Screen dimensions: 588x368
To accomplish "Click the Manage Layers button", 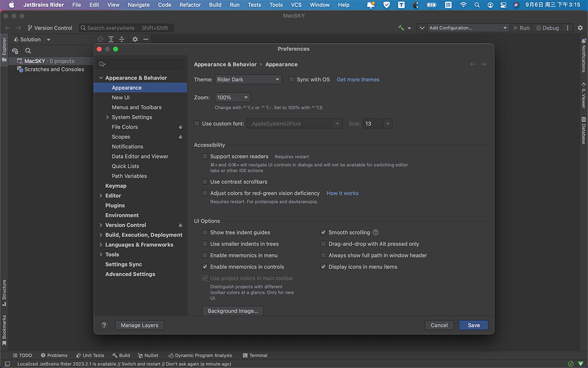I will point(140,325).
